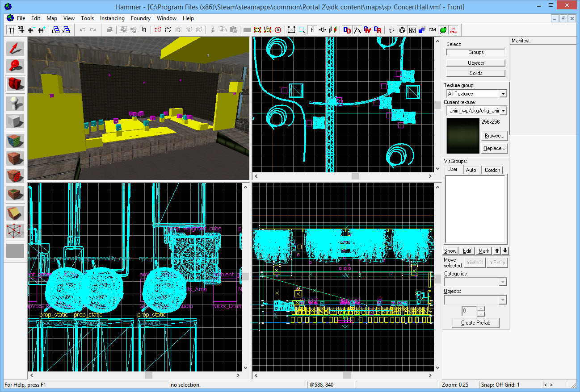Click the save window state icon
The width and height of the screenshot is (580, 392).
[x=66, y=30]
